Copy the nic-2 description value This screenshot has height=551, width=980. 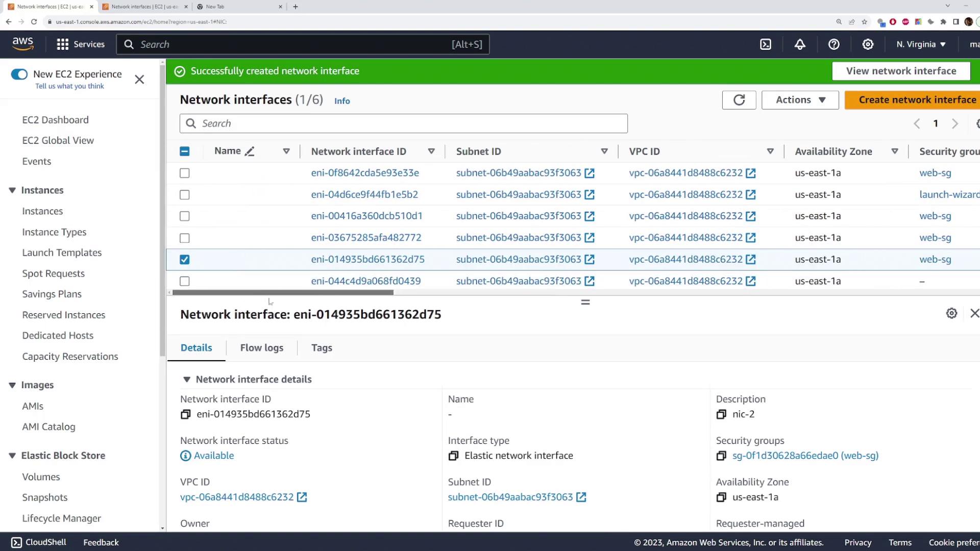(x=721, y=414)
